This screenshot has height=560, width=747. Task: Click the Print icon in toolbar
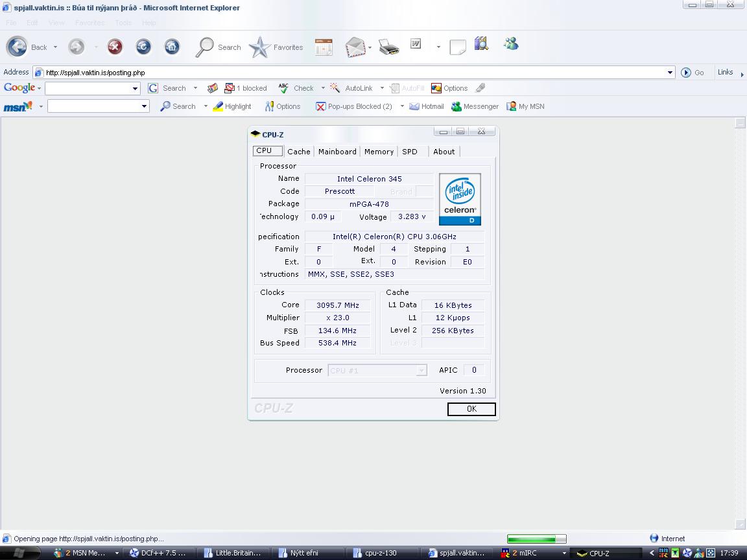coord(388,47)
